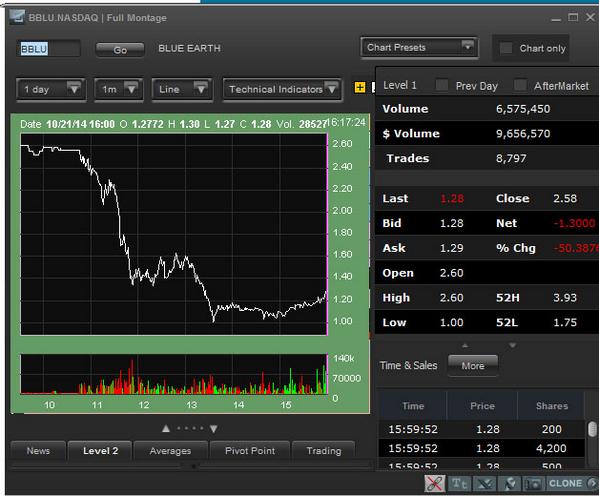This screenshot has height=496, width=599.
Task: Click the Time & Sales scrollbar thumb
Action: 592,429
